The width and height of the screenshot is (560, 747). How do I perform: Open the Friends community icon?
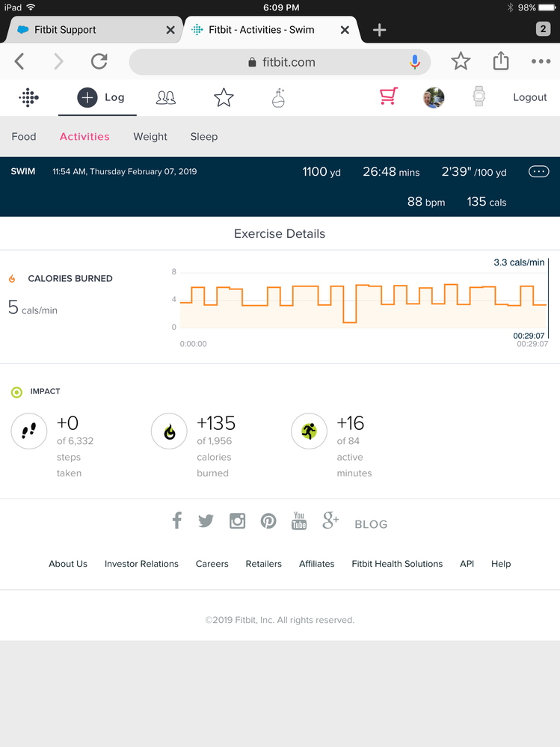pyautogui.click(x=166, y=97)
